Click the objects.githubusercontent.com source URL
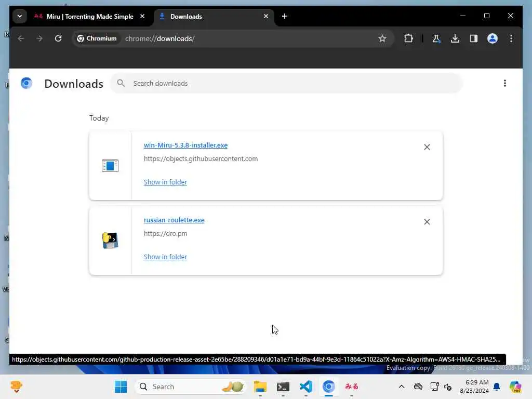The image size is (532, 399). pyautogui.click(x=201, y=159)
